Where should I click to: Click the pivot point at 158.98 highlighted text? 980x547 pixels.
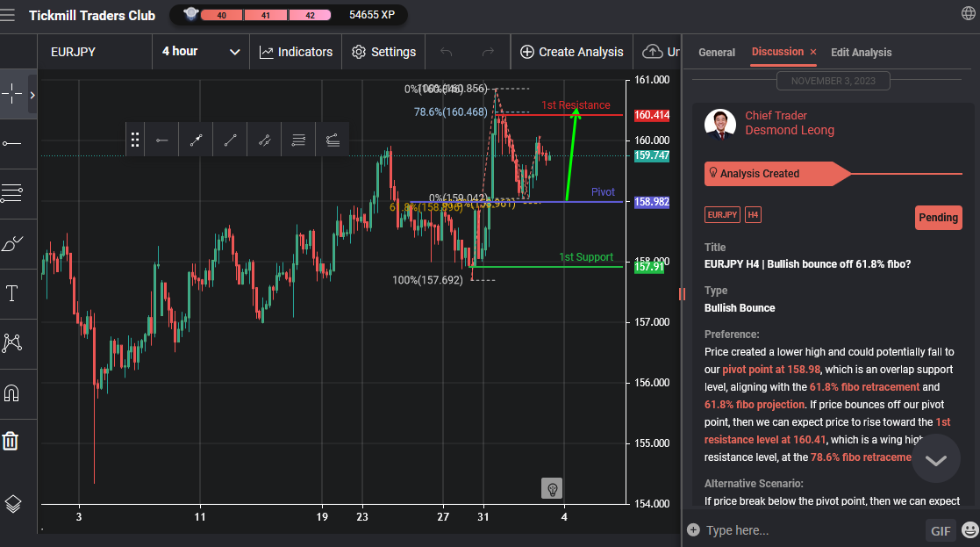tap(770, 370)
